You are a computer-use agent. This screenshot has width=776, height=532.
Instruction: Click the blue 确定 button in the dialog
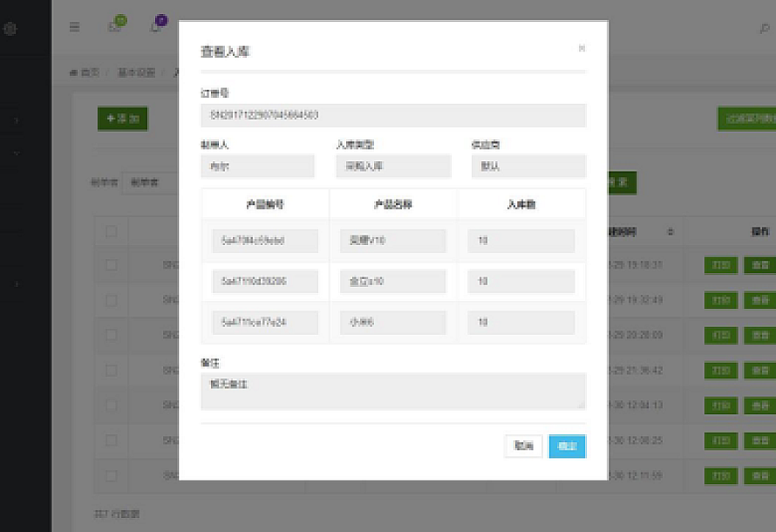[567, 446]
